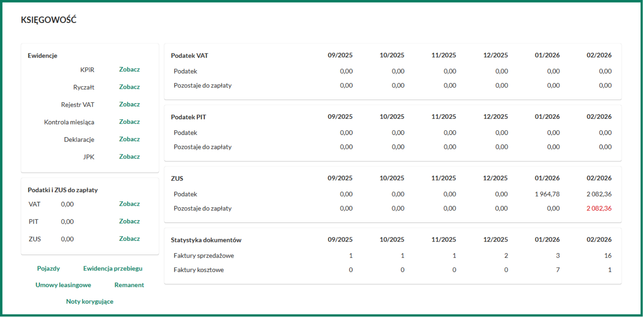Click 10/2025 header in Podatek PIT table
This screenshot has width=644, height=318.
point(392,117)
